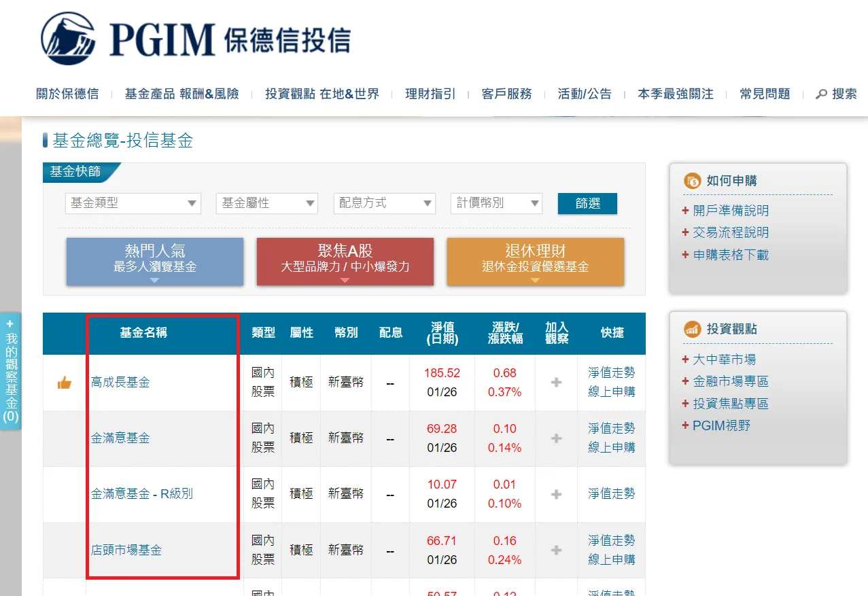The height and width of the screenshot is (596, 868).
Task: Open the 關於保德信 menu
Action: point(67,94)
